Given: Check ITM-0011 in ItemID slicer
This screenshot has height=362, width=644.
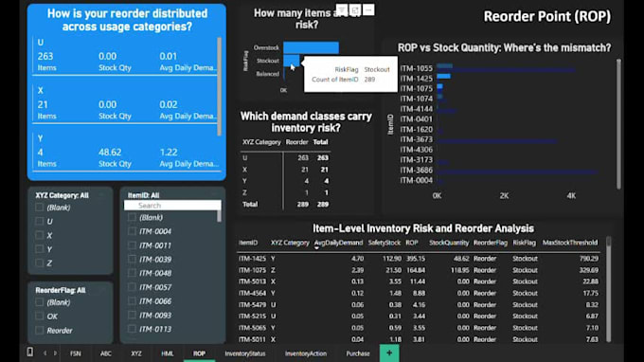Looking at the screenshot, I should point(132,245).
